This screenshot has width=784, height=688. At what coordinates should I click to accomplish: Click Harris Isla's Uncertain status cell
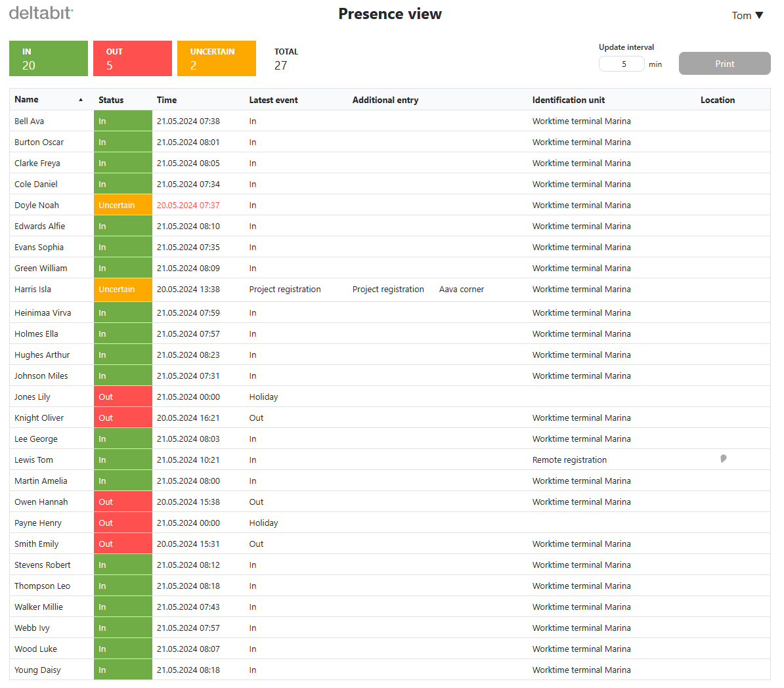[x=123, y=290]
